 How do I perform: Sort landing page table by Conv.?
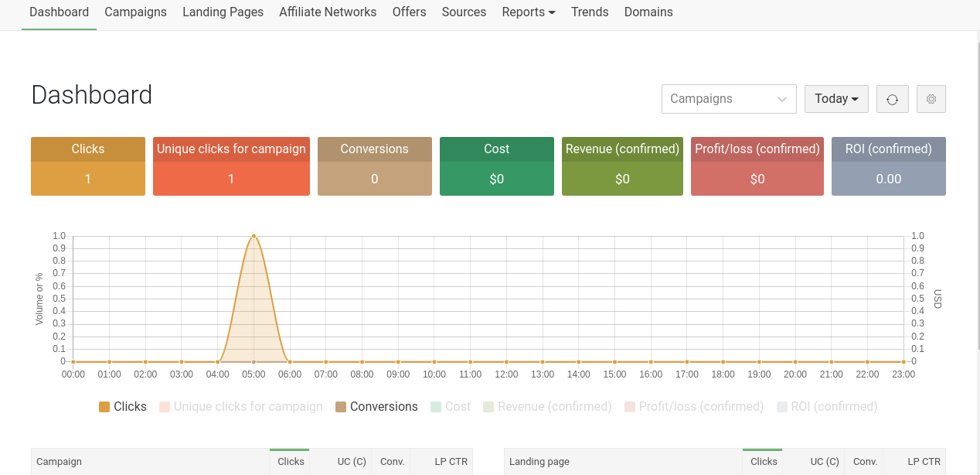[865, 462]
